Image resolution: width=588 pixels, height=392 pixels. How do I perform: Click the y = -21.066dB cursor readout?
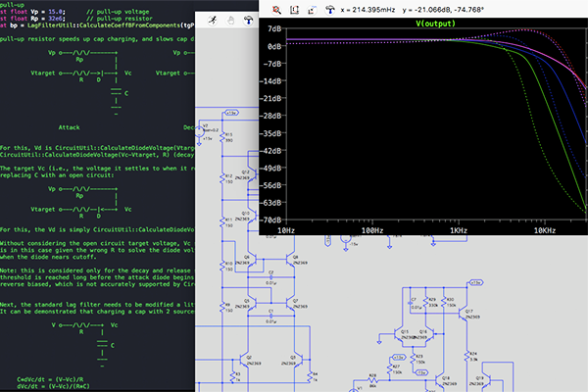443,10
